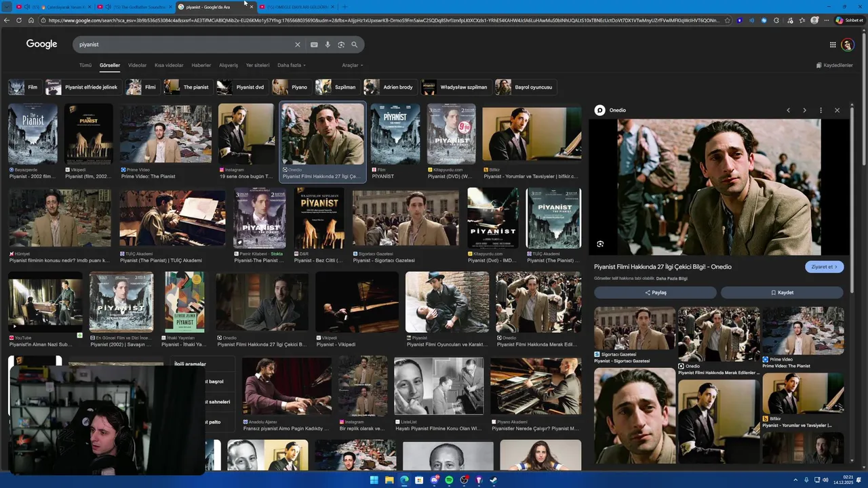Open a new browser tab
This screenshot has width=868, height=488.
point(344,7)
